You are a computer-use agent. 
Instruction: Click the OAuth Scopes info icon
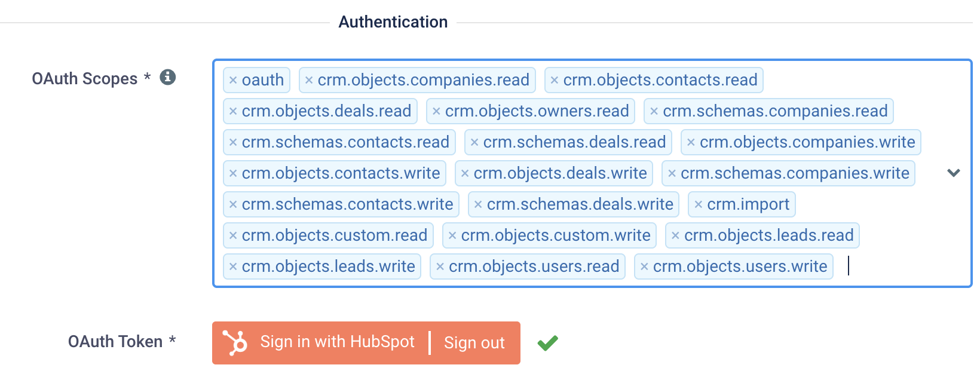pyautogui.click(x=168, y=77)
